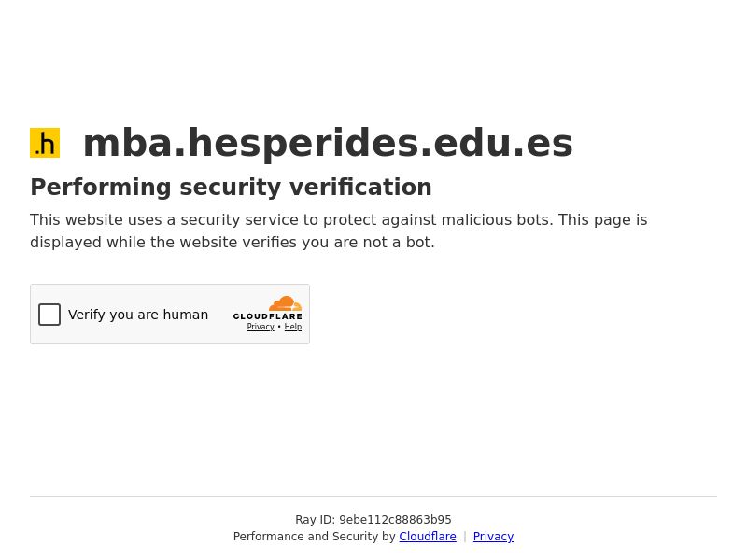
Task: Click the mba.hesperides.edu.es heading
Action: (328, 143)
